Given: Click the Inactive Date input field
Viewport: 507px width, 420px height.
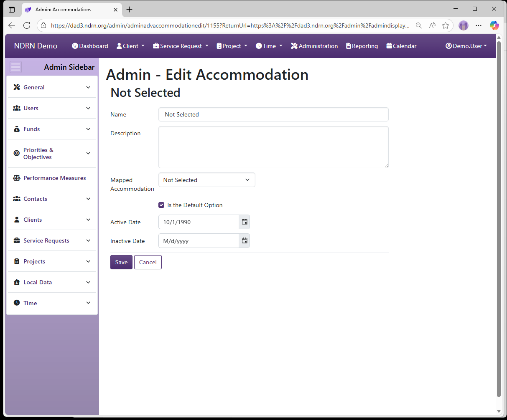Looking at the screenshot, I should pos(199,241).
